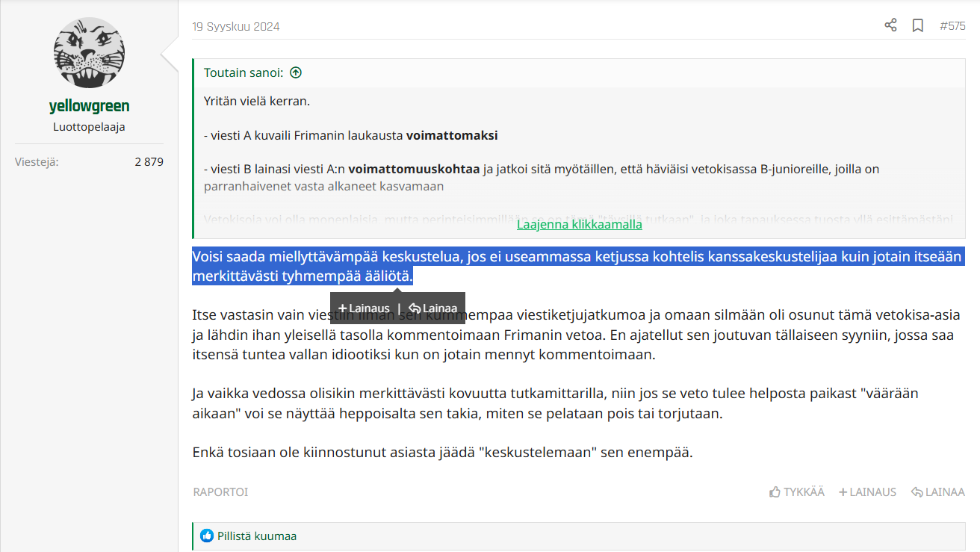This screenshot has height=552, width=980.
Task: Open yellowgreen's profile via username
Action: (89, 106)
